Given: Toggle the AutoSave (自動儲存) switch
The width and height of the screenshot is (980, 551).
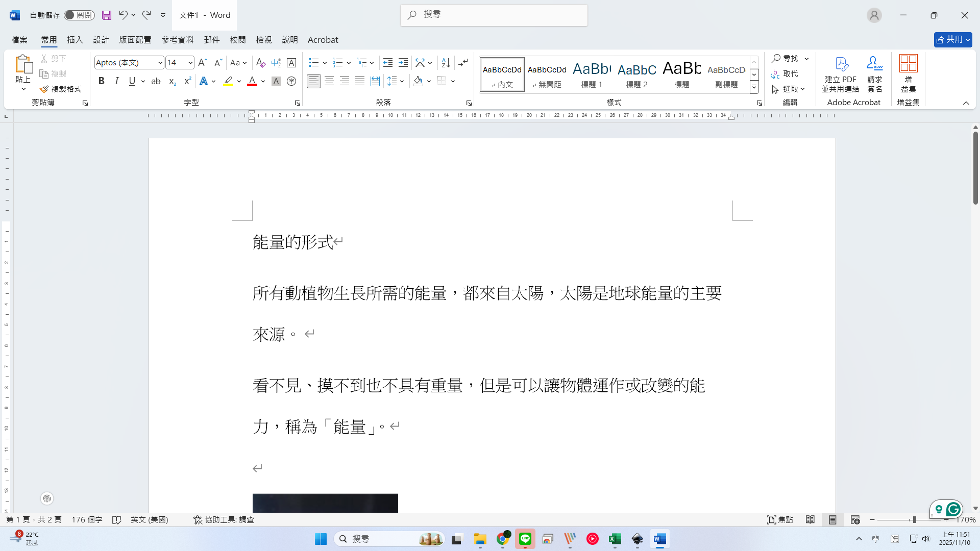Looking at the screenshot, I should coord(79,15).
